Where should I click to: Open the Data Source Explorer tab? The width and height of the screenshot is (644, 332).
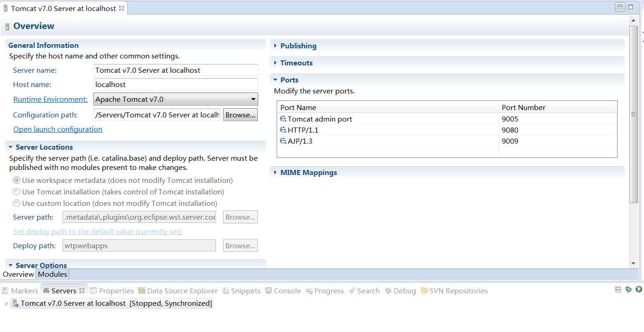[178, 291]
